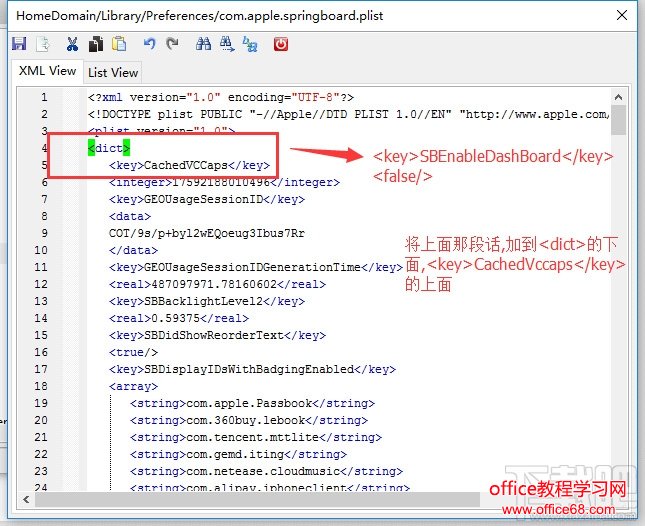Click the real value 487097971.78160602
The width and height of the screenshot is (645, 526).
(214, 284)
